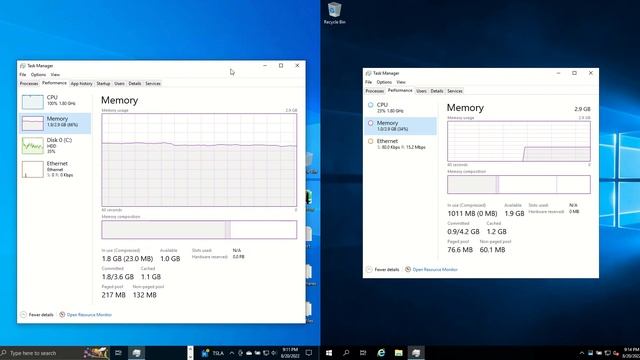Click the network icon in left system tray
Screen dimensions: 640x360
266,353
